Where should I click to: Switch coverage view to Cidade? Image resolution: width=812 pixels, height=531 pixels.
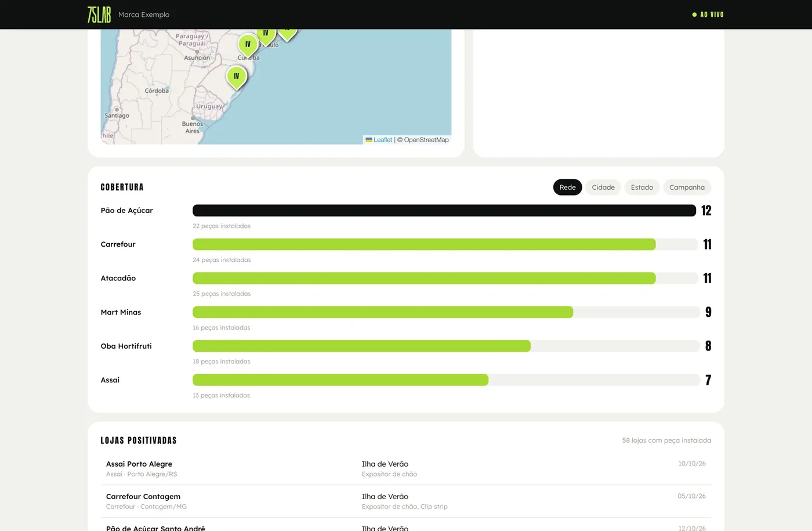(603, 187)
